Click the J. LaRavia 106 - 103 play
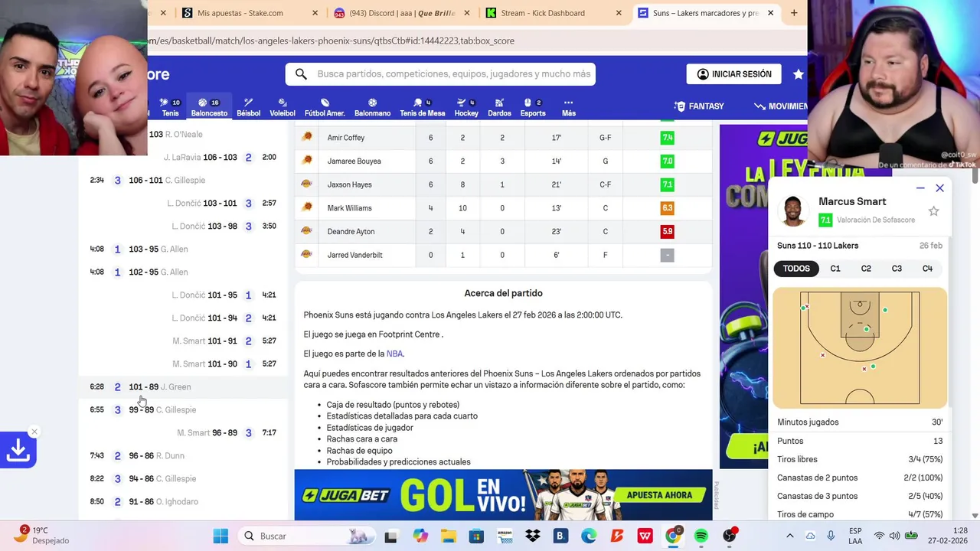 click(184, 158)
